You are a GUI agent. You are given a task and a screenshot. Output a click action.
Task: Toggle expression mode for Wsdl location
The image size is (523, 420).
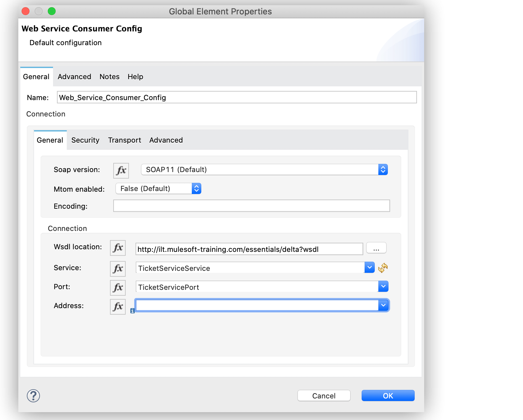tap(118, 248)
